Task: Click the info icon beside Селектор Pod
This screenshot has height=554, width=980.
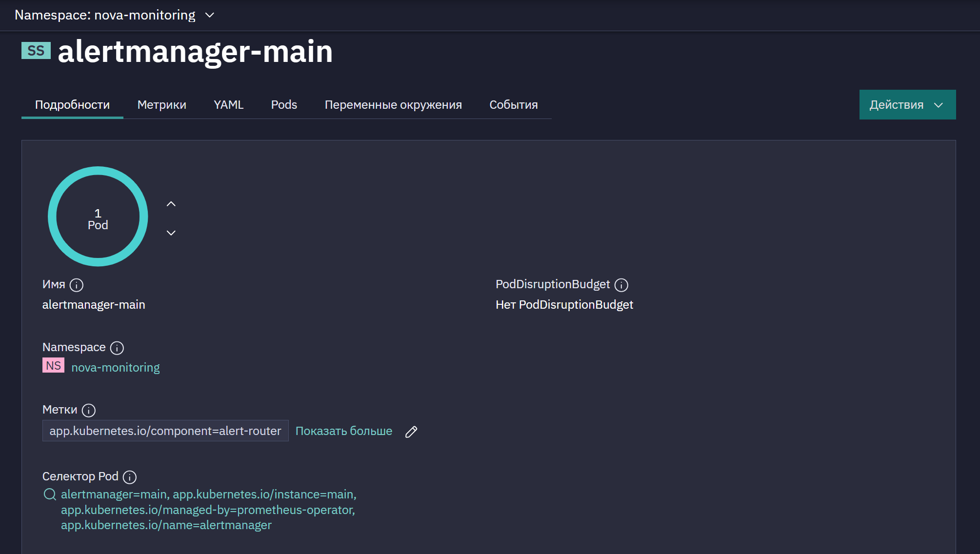Action: [130, 477]
